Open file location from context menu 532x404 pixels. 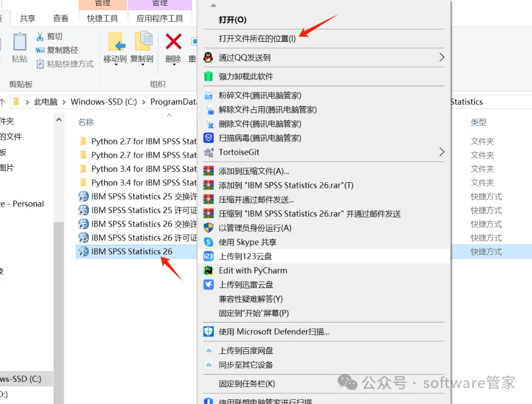tap(257, 39)
